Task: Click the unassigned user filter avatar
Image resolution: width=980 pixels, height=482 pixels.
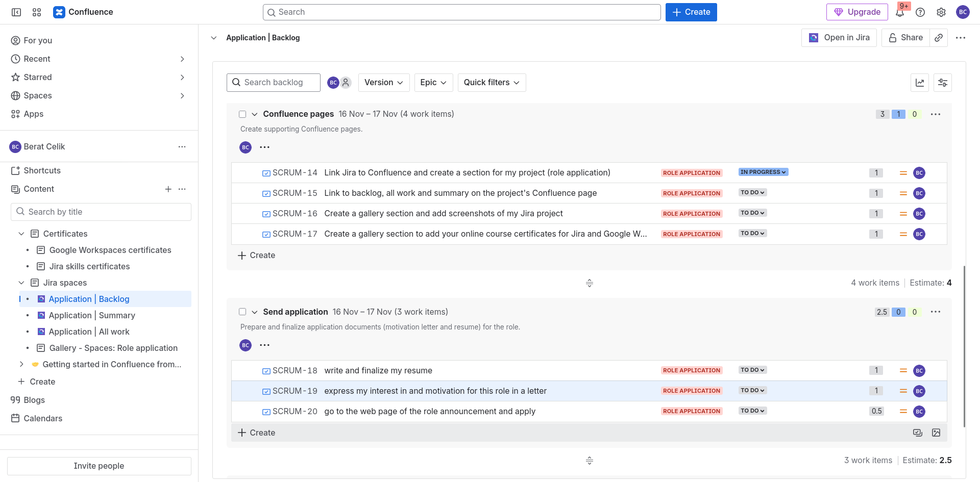Action: pyautogui.click(x=346, y=83)
